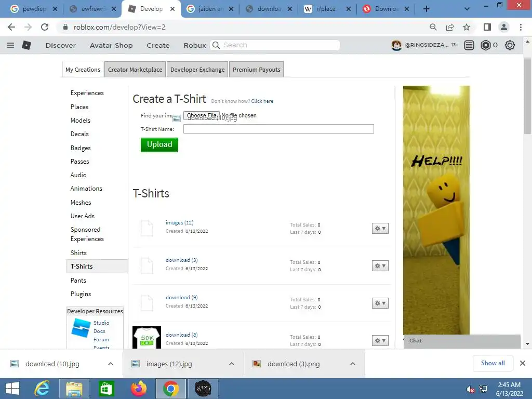Open Microsoft Store from the taskbar
This screenshot has width=532, height=399.
(x=106, y=389)
